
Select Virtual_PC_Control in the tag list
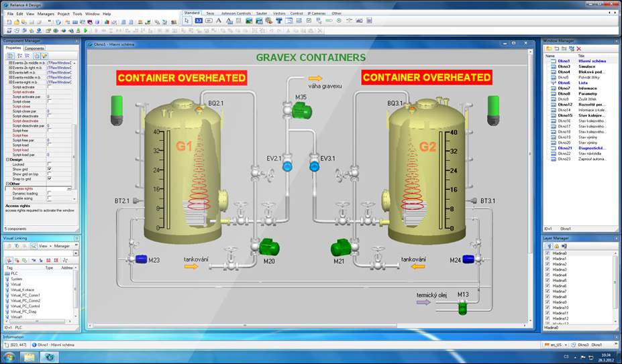coord(25,306)
